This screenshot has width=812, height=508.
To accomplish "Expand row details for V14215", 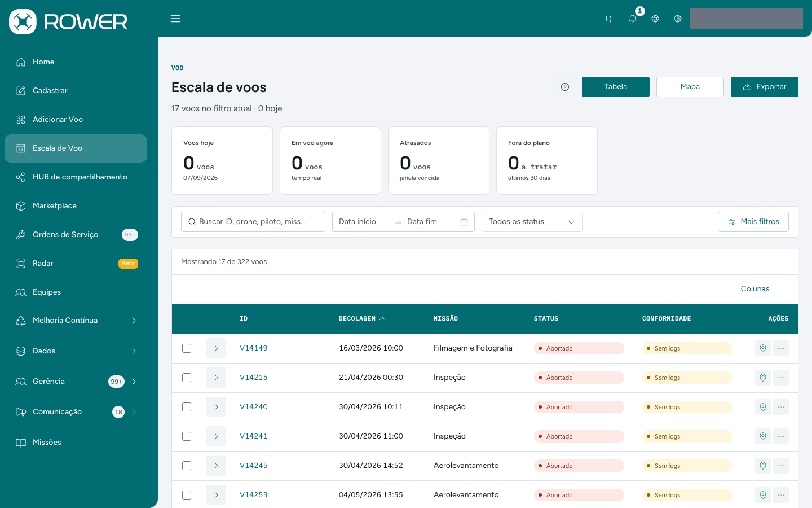I will (x=216, y=378).
